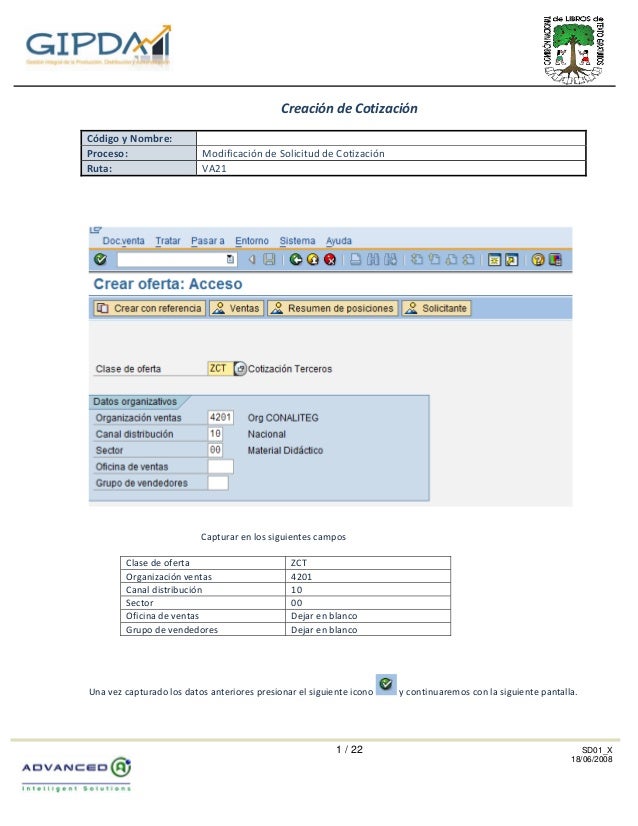
Task: Click the Find binoculars icon
Action: (373, 259)
